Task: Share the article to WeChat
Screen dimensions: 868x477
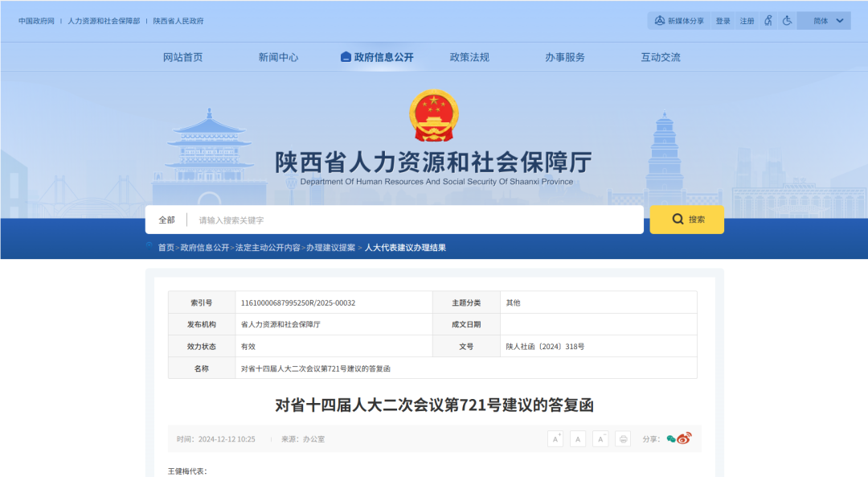Action: (671, 438)
